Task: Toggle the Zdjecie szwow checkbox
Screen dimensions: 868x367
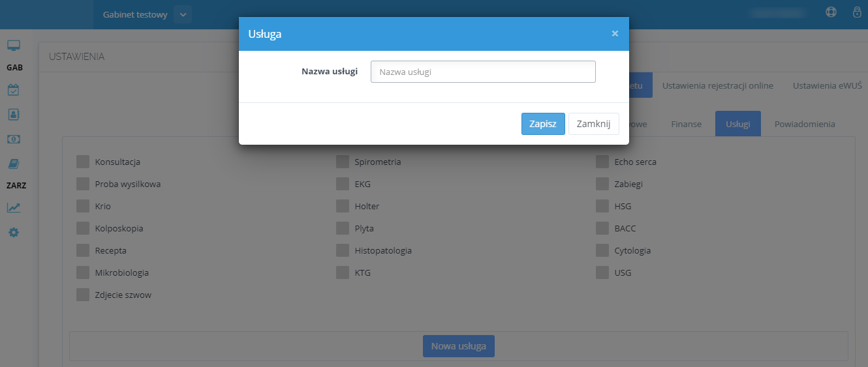Action: 83,295
